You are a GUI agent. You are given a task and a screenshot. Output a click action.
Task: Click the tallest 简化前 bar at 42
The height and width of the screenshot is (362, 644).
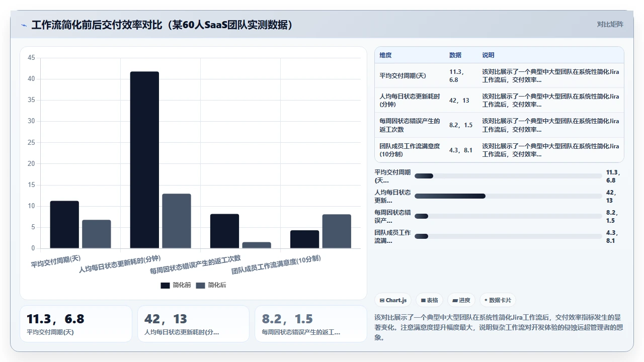click(144, 160)
